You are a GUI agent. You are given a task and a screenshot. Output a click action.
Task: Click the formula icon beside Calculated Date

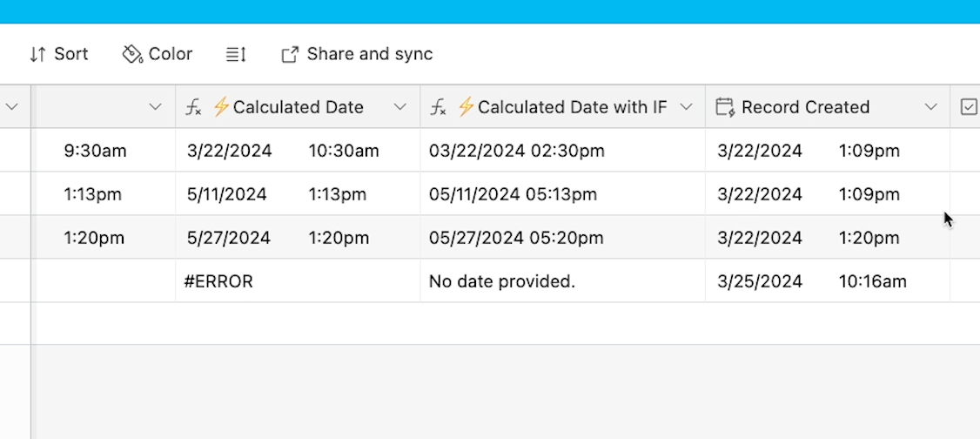click(194, 107)
